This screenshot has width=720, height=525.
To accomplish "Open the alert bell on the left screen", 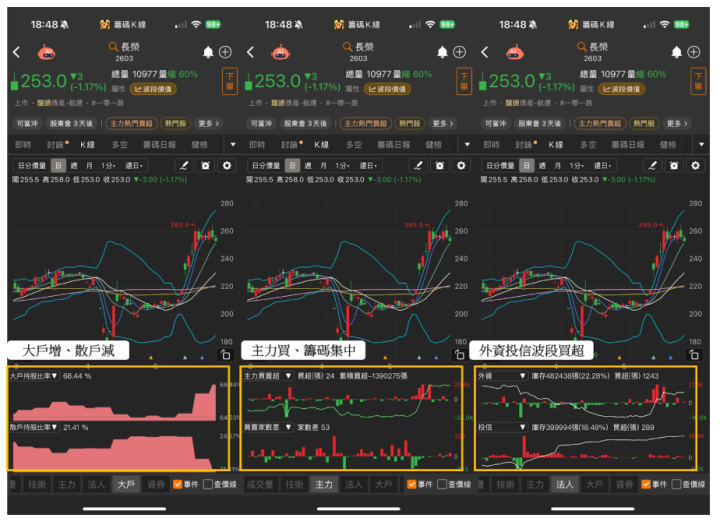I will 208,52.
